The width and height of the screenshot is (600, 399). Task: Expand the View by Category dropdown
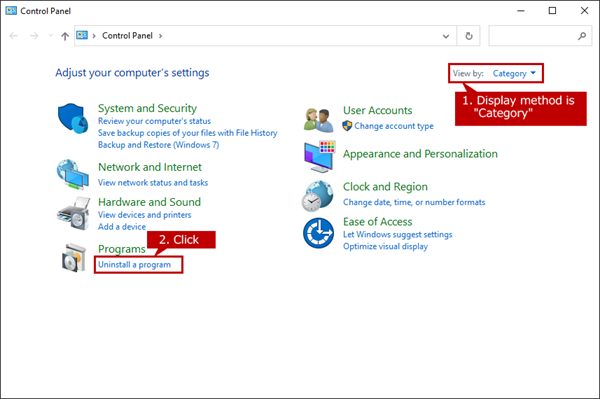pyautogui.click(x=514, y=73)
